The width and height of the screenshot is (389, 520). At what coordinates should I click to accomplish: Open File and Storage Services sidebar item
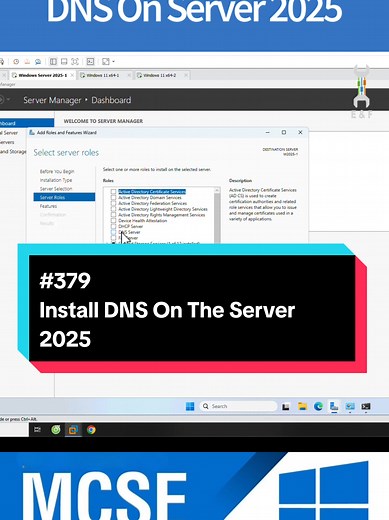coord(13,152)
